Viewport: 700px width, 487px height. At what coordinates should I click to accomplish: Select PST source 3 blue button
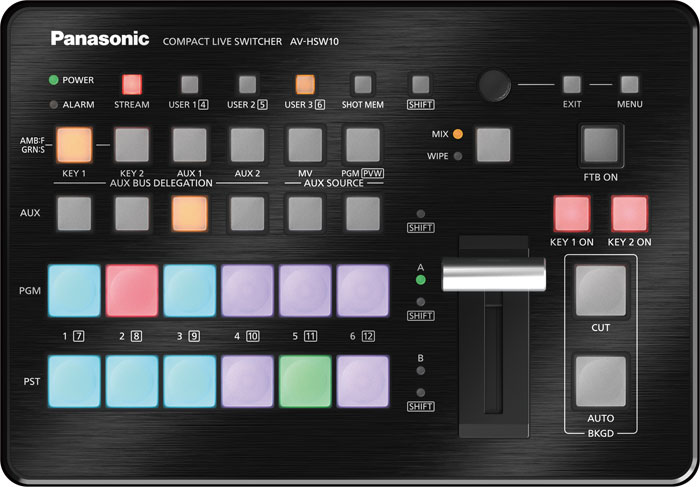[190, 382]
